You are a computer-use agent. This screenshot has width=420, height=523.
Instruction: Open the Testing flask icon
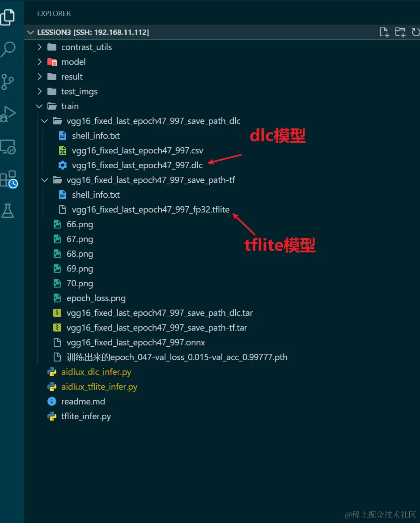(x=7, y=211)
